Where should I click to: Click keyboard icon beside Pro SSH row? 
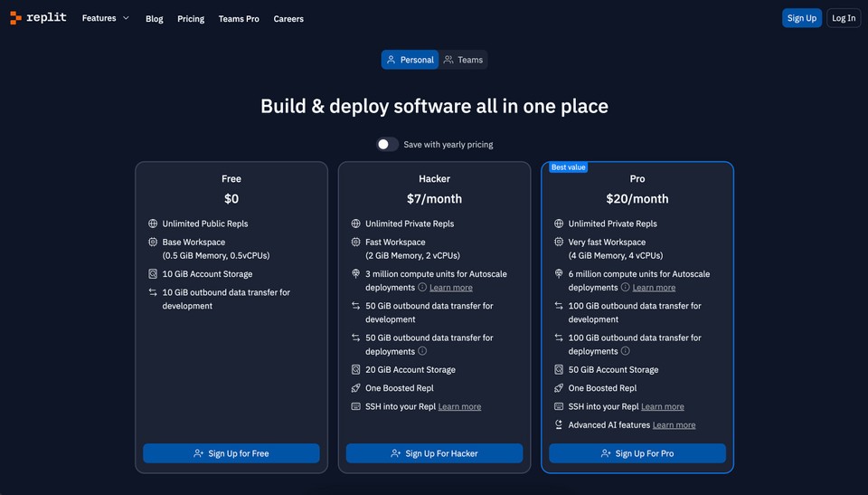coord(559,406)
